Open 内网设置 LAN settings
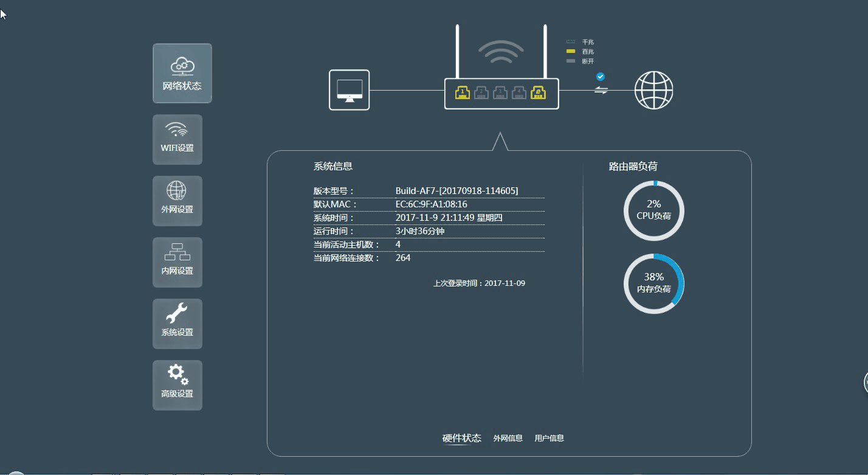The width and height of the screenshot is (868, 475). [177, 262]
